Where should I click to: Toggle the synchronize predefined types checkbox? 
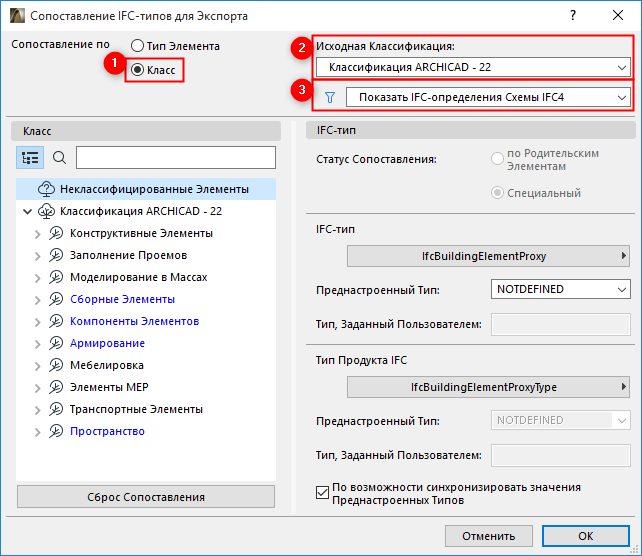tap(322, 491)
